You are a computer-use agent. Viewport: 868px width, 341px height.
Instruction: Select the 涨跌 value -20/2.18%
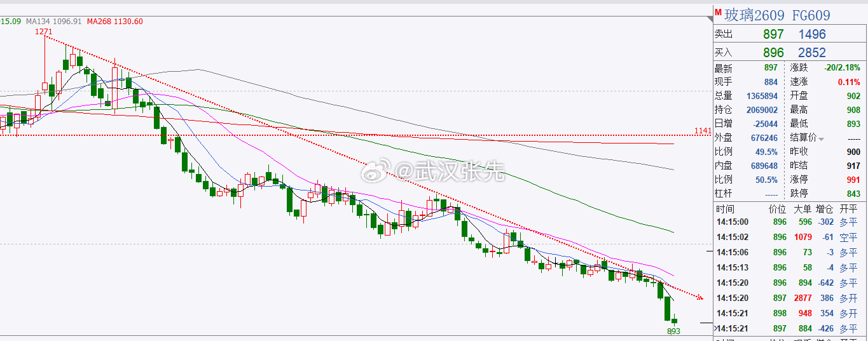tap(843, 68)
